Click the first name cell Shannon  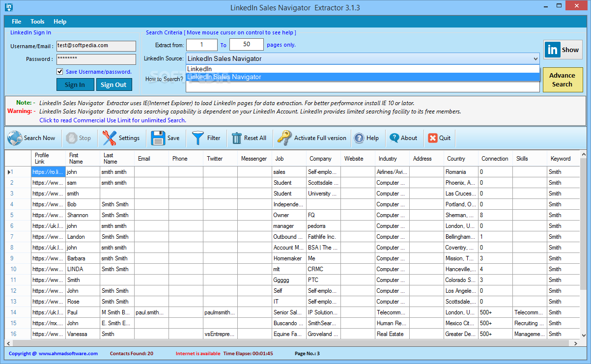(83, 215)
